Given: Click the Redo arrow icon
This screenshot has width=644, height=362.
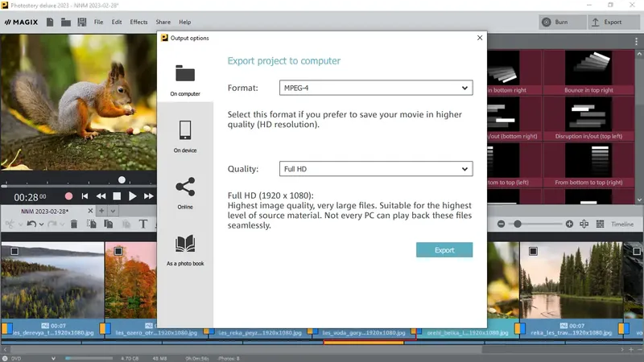Looking at the screenshot, I should point(52,224).
